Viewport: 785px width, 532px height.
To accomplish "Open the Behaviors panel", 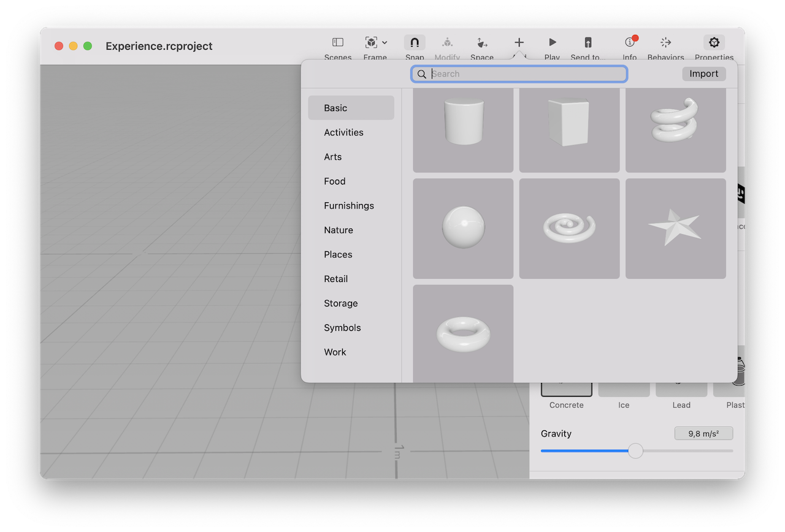I will 665,42.
